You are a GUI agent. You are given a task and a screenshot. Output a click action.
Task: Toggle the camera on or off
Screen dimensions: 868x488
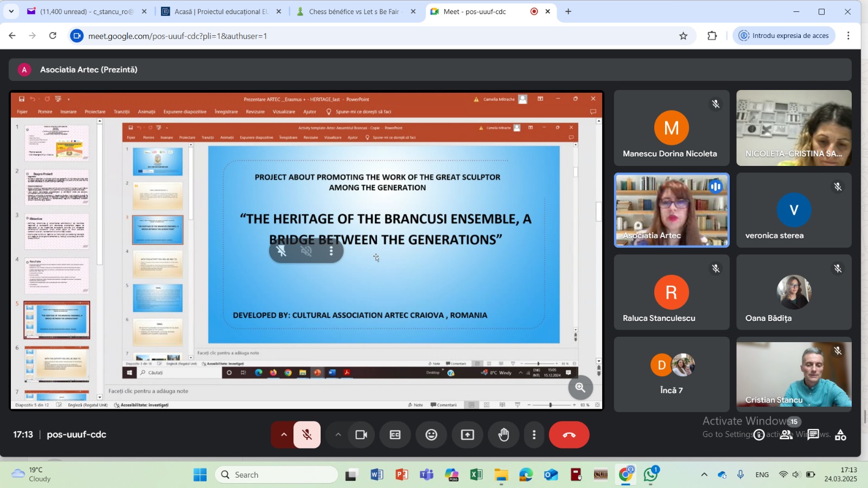[x=361, y=435]
